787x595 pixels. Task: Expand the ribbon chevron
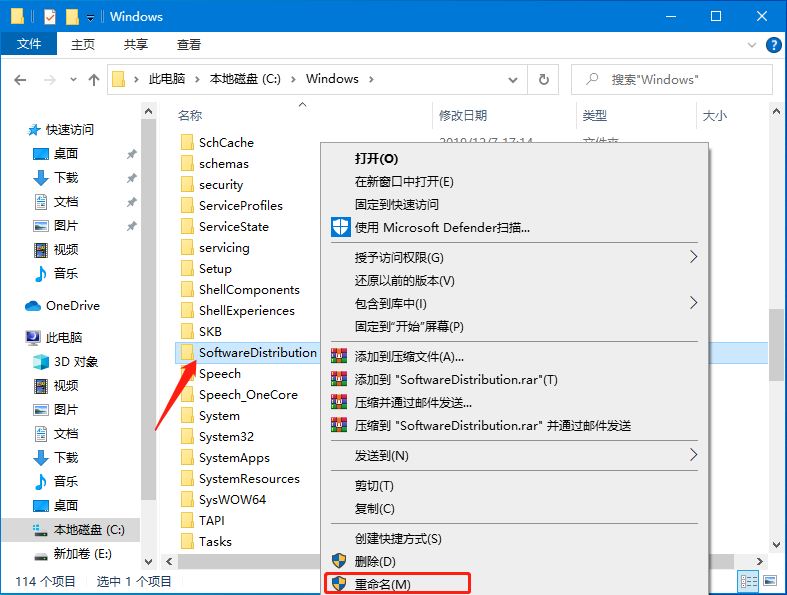click(x=752, y=45)
